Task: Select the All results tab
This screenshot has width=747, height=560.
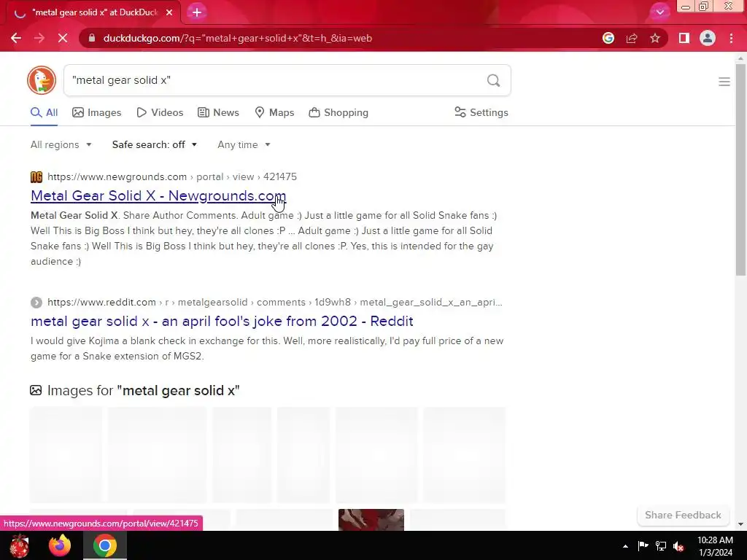Action: tap(44, 113)
